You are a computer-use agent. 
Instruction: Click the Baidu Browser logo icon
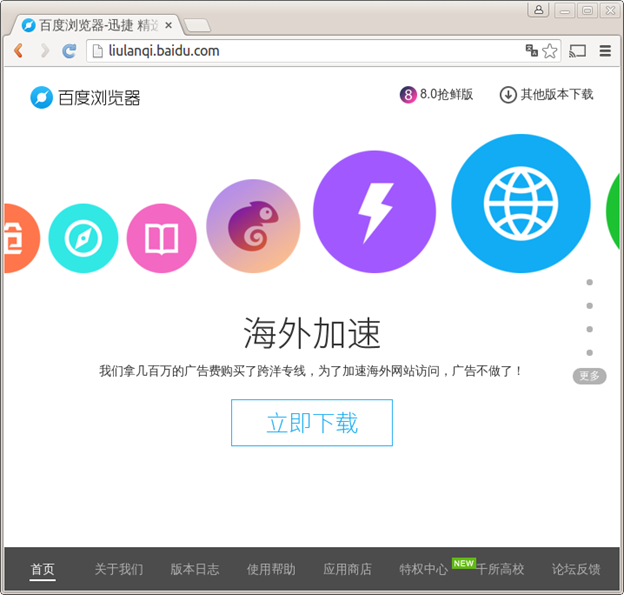click(41, 98)
